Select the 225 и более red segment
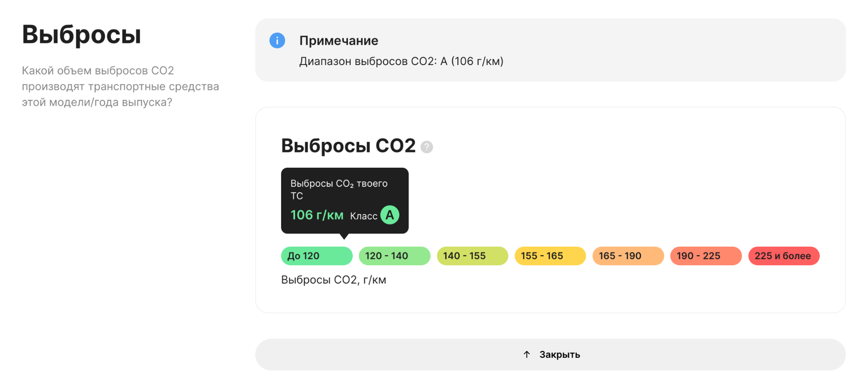868x389 pixels. point(783,256)
